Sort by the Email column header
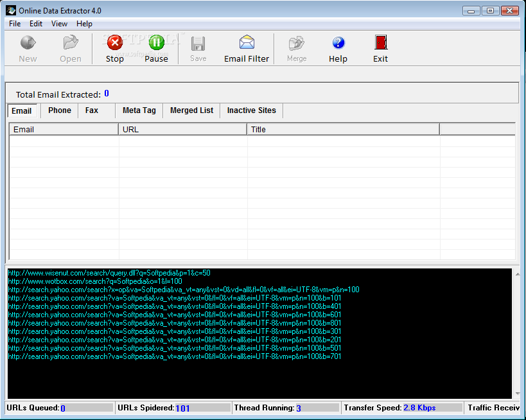The width and height of the screenshot is (526, 420). 64,130
